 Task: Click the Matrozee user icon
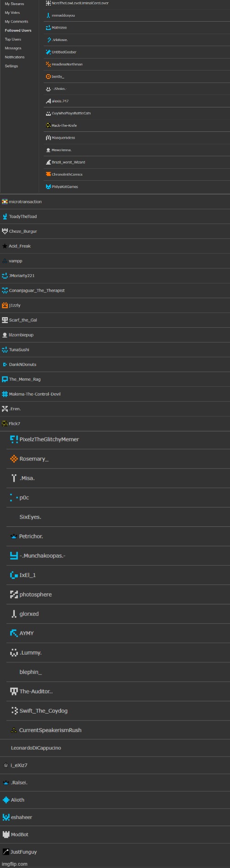point(48,28)
